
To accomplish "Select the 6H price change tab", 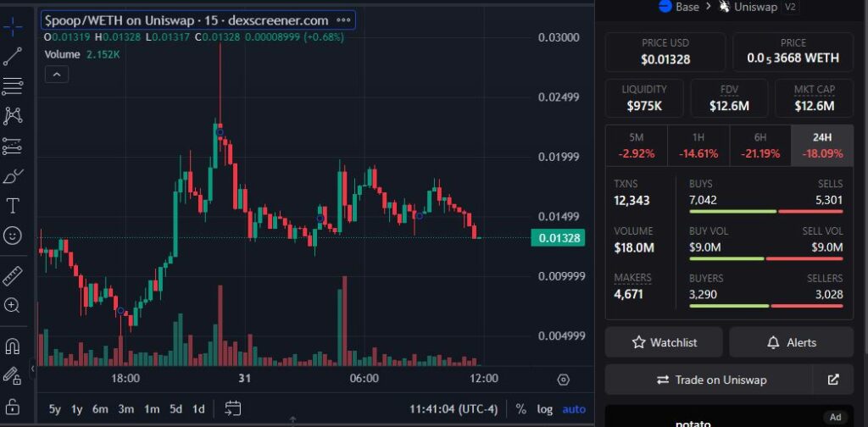I will pyautogui.click(x=760, y=146).
